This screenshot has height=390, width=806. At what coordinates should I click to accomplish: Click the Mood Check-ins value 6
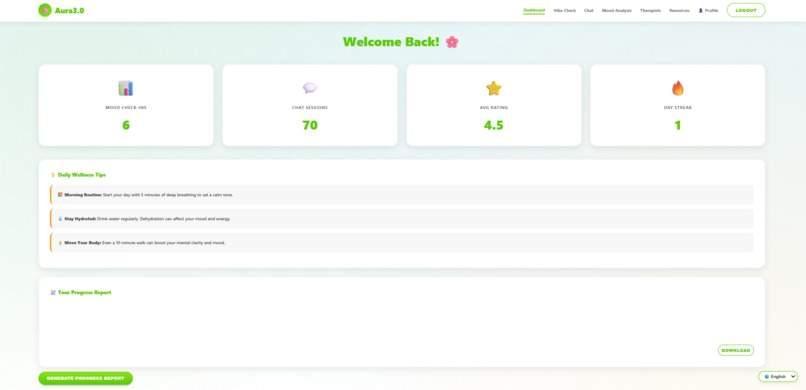pos(126,125)
